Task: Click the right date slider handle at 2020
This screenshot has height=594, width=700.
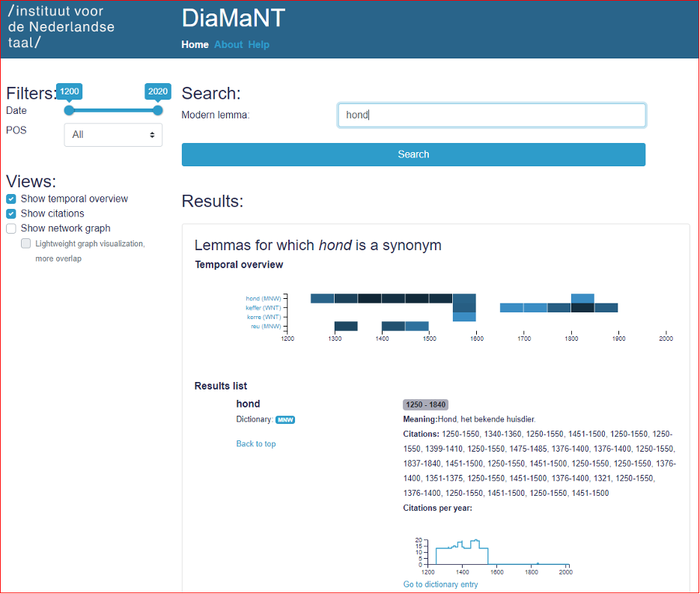Action: point(157,110)
